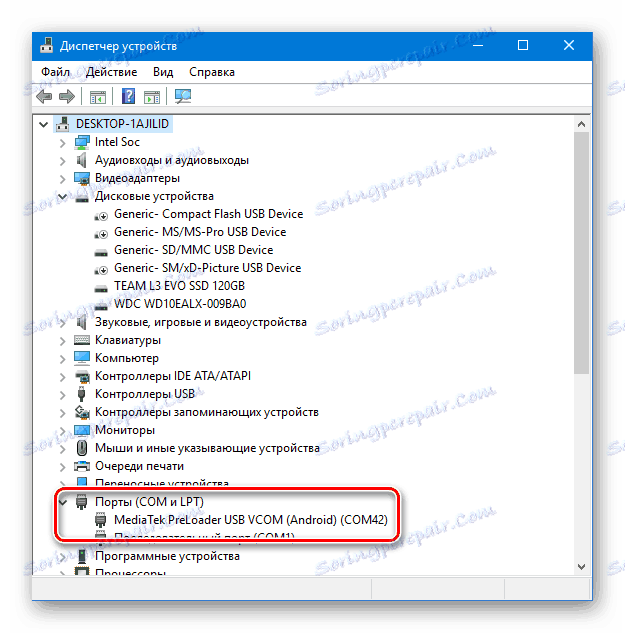Click the vertical scrollbar thumb
Viewport: 625px width, 633px height.
click(581, 253)
